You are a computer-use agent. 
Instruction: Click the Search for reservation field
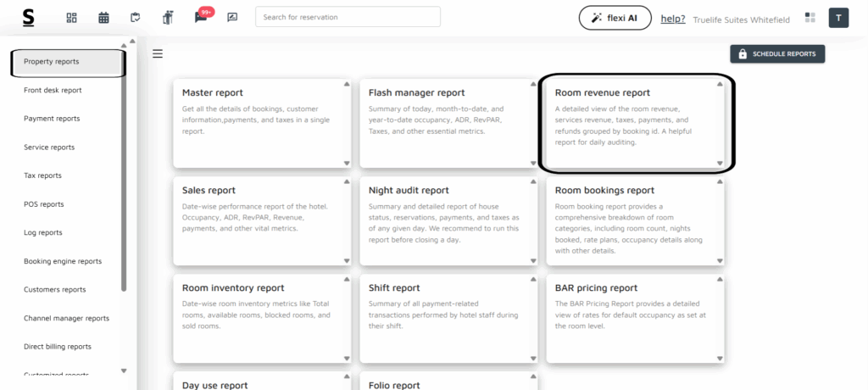coord(348,17)
